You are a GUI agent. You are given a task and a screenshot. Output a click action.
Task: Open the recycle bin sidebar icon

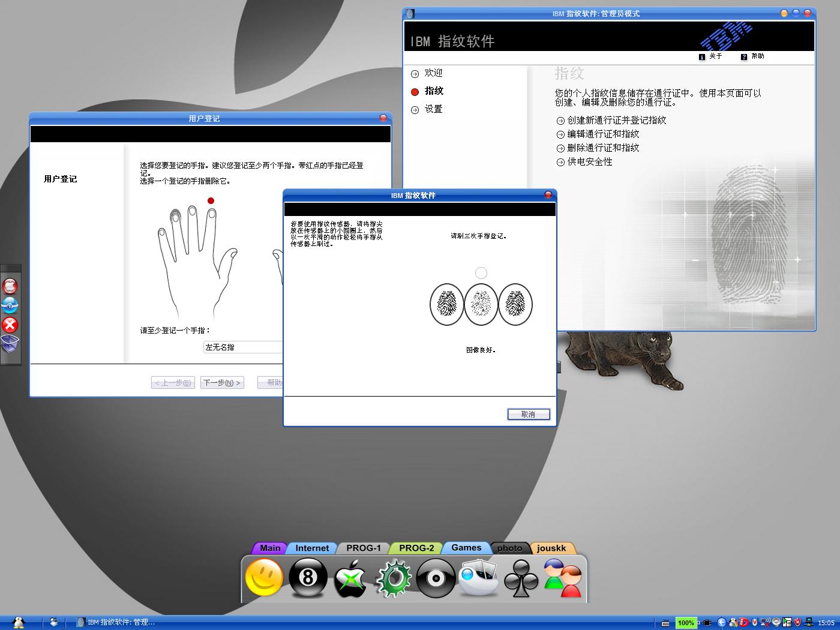10,344
